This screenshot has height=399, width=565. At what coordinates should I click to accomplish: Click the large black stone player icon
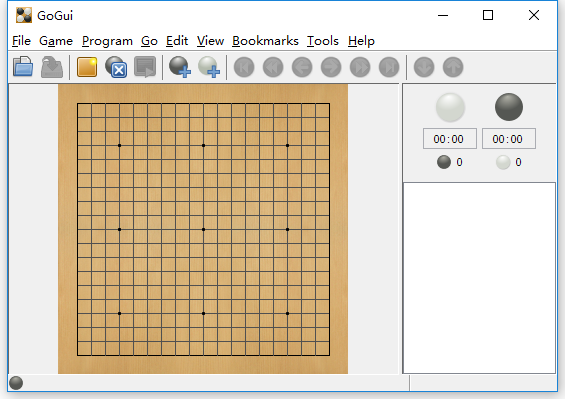coord(509,107)
